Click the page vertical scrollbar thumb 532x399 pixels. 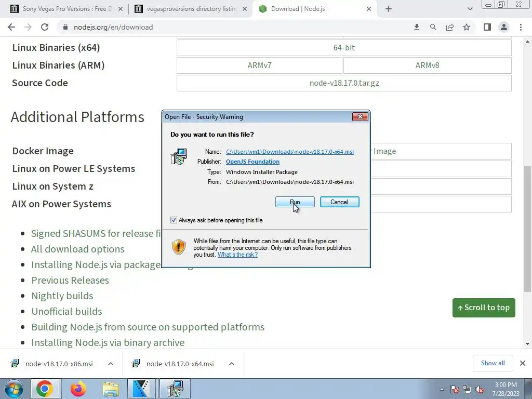pyautogui.click(x=528, y=229)
